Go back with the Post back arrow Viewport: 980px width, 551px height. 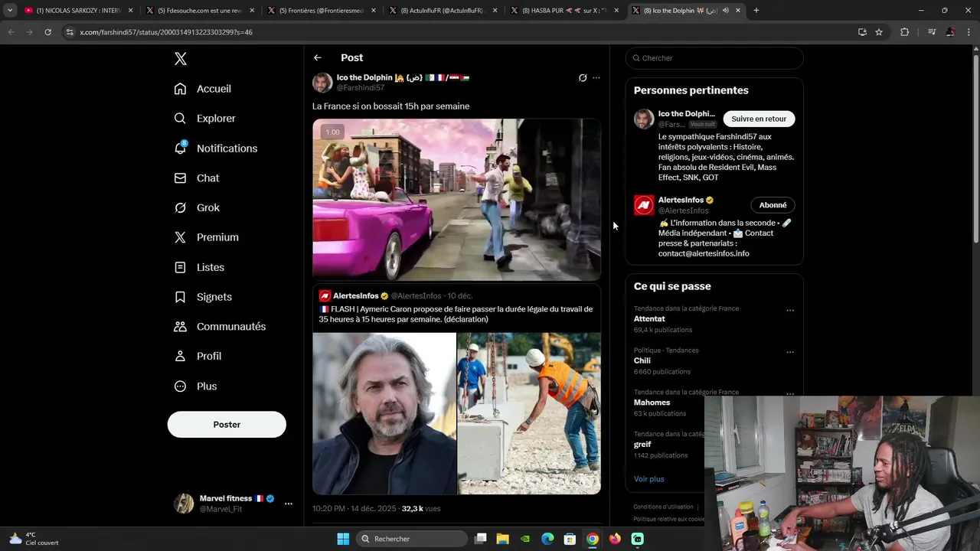point(318,57)
